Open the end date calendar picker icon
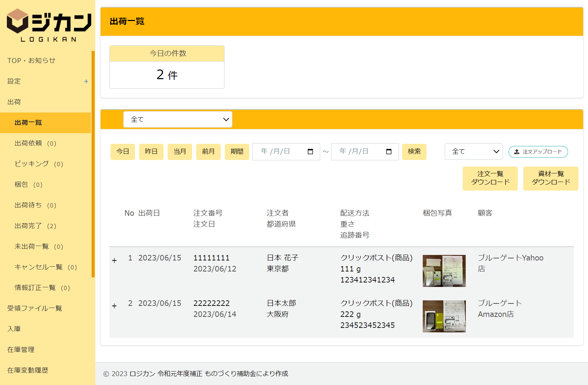The width and height of the screenshot is (588, 385). (x=389, y=152)
